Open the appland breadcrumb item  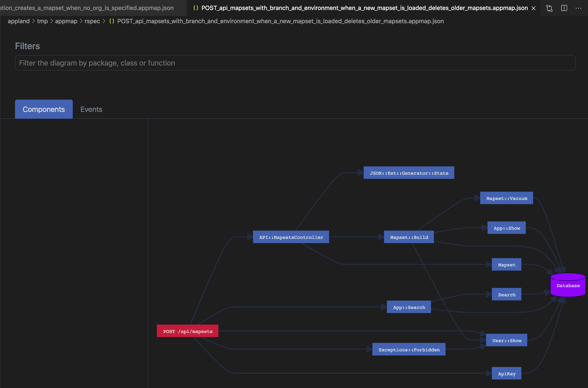(19, 21)
